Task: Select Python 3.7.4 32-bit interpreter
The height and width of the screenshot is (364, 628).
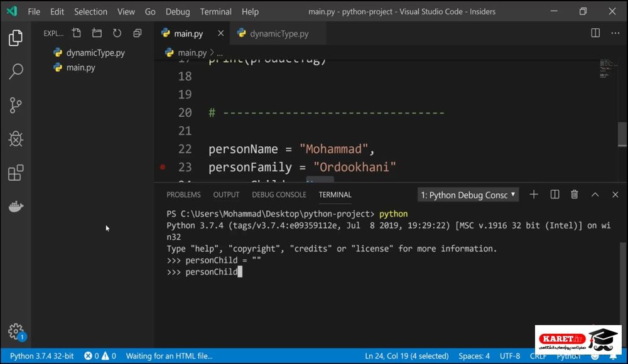Action: 41,356
